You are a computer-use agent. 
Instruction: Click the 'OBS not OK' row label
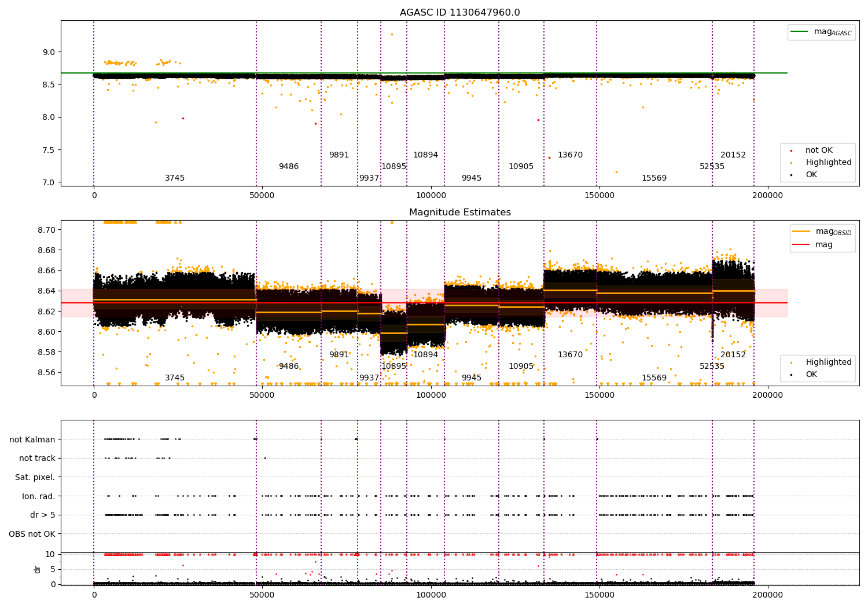[x=32, y=534]
